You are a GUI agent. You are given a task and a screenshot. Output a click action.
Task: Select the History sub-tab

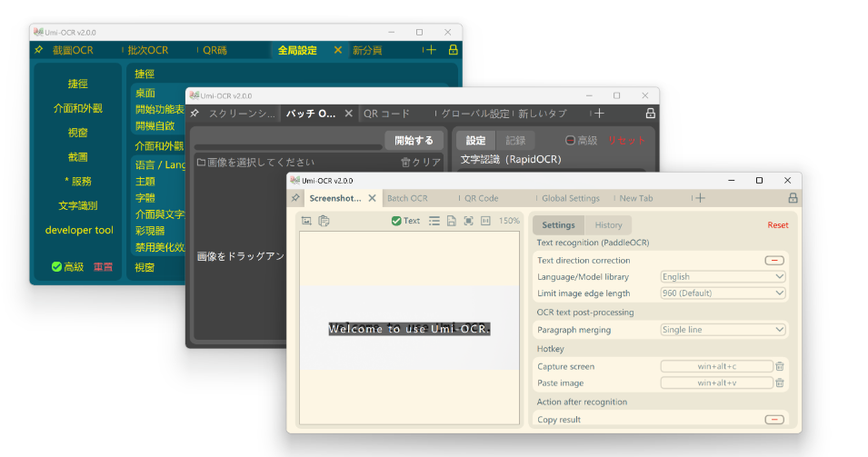pyautogui.click(x=608, y=225)
